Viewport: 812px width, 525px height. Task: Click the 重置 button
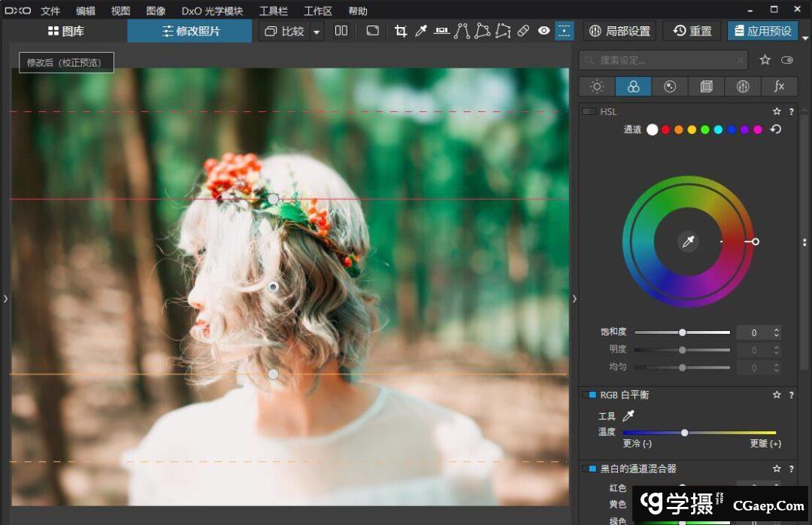point(692,31)
